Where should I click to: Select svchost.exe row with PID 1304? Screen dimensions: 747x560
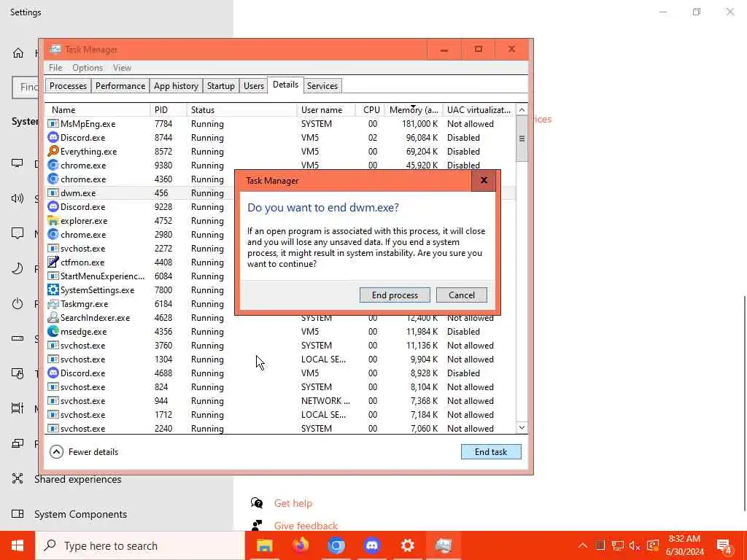[x=281, y=359]
